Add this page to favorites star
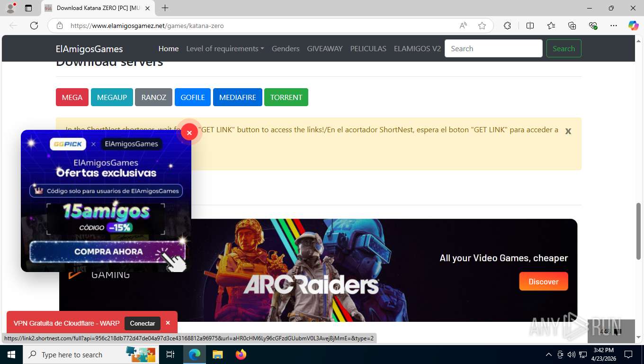644x364 pixels. pyautogui.click(x=482, y=26)
